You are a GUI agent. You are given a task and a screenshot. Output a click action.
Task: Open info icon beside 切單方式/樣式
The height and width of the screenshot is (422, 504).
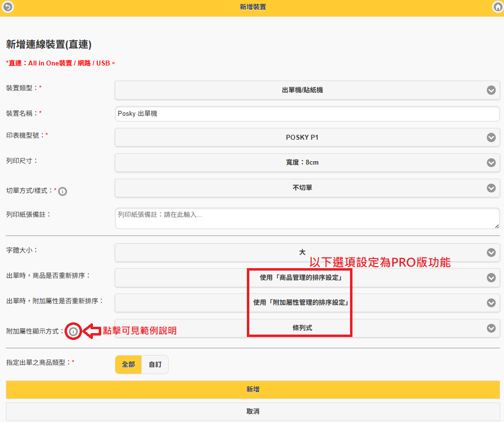tap(63, 191)
